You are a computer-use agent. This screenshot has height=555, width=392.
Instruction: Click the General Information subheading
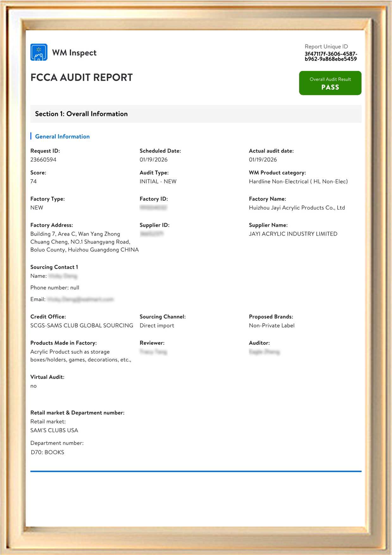point(62,136)
